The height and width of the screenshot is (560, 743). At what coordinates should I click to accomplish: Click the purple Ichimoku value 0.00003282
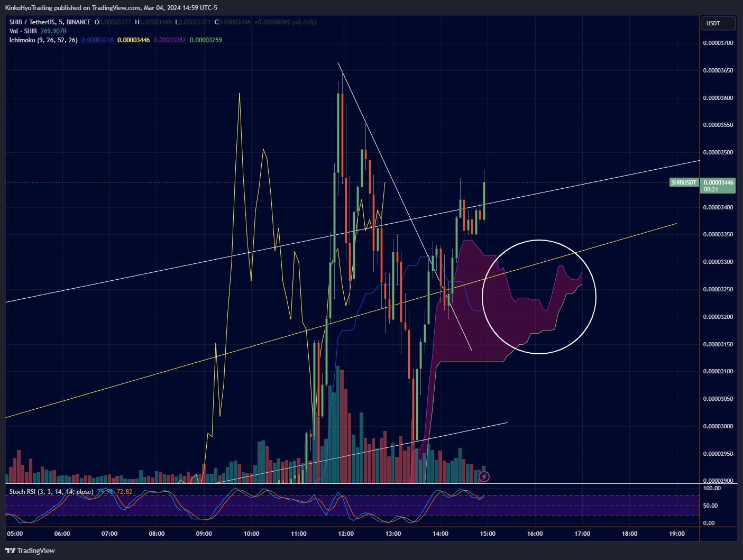coord(170,40)
